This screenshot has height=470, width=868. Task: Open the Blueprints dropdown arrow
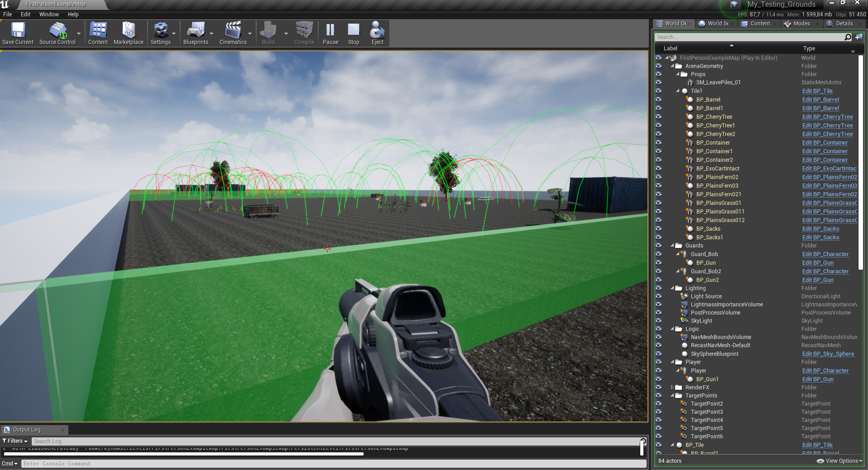click(x=211, y=34)
